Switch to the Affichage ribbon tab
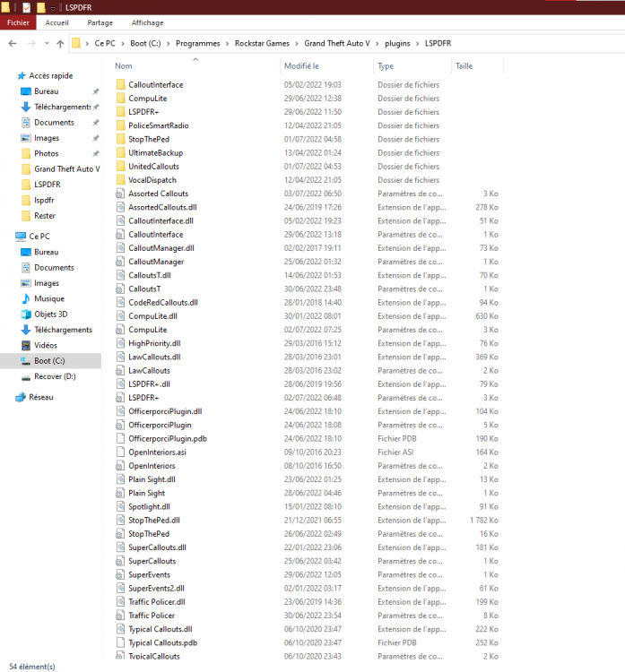Screen dimensions: 625x672 click(147, 22)
